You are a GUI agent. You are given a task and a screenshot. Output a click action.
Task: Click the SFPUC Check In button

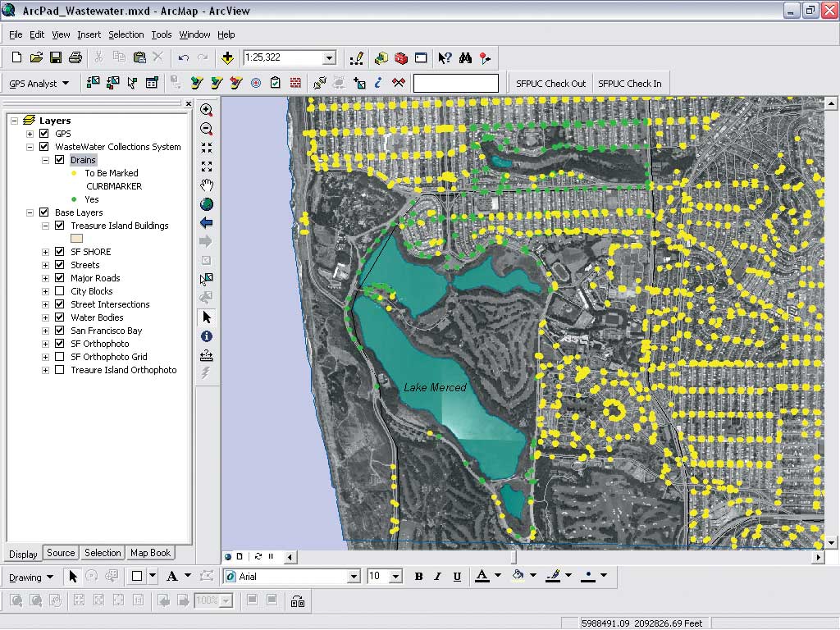point(629,83)
